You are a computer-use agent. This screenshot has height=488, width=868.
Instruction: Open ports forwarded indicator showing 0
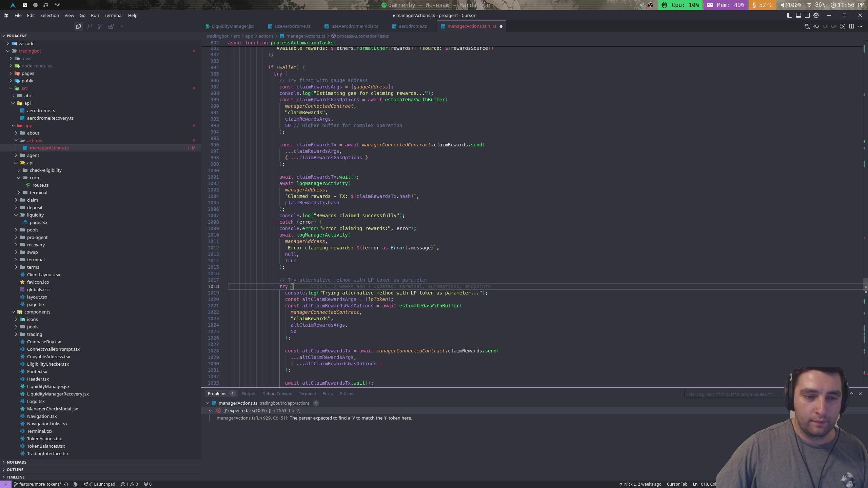click(148, 484)
